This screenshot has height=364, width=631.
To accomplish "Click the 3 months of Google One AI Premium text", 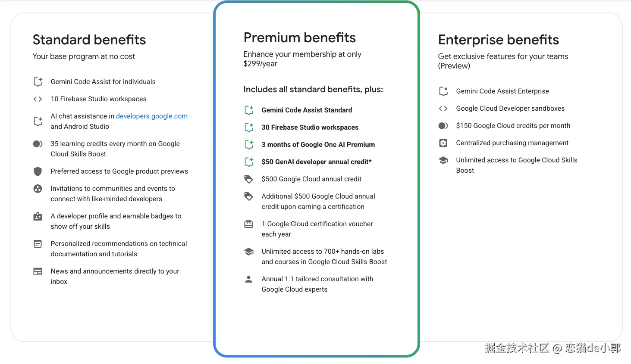I will 318,145.
